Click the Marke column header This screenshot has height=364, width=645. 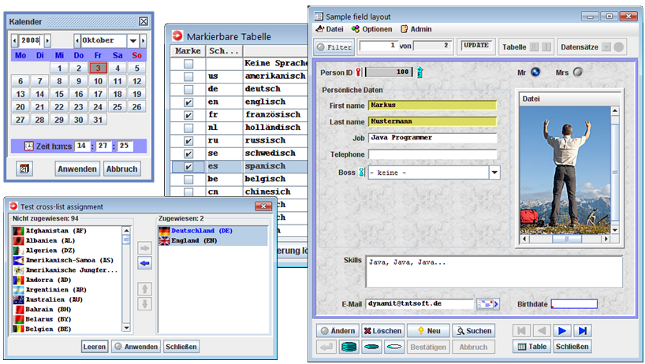click(188, 51)
